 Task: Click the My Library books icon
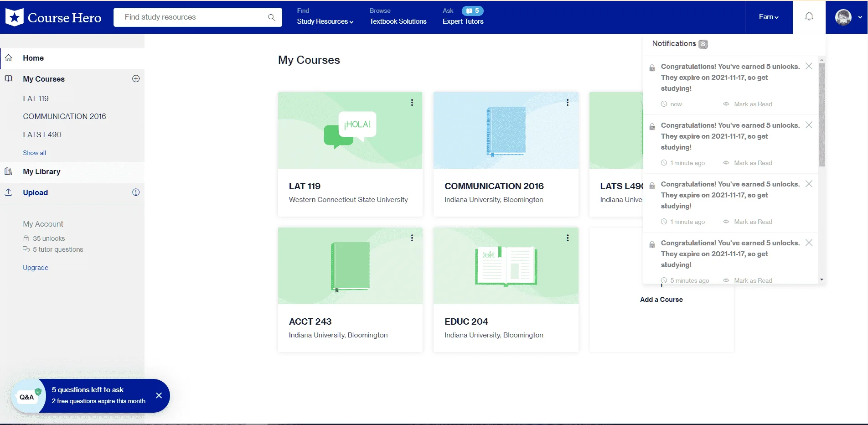pos(9,171)
